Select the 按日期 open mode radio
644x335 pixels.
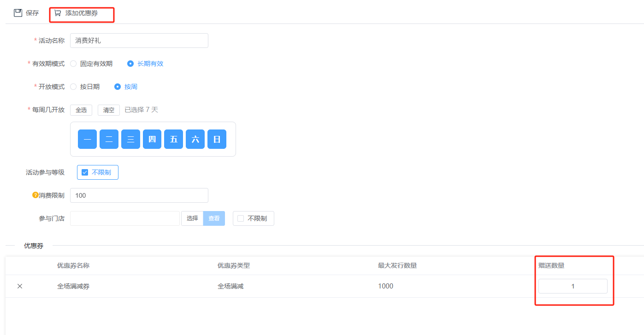click(73, 87)
